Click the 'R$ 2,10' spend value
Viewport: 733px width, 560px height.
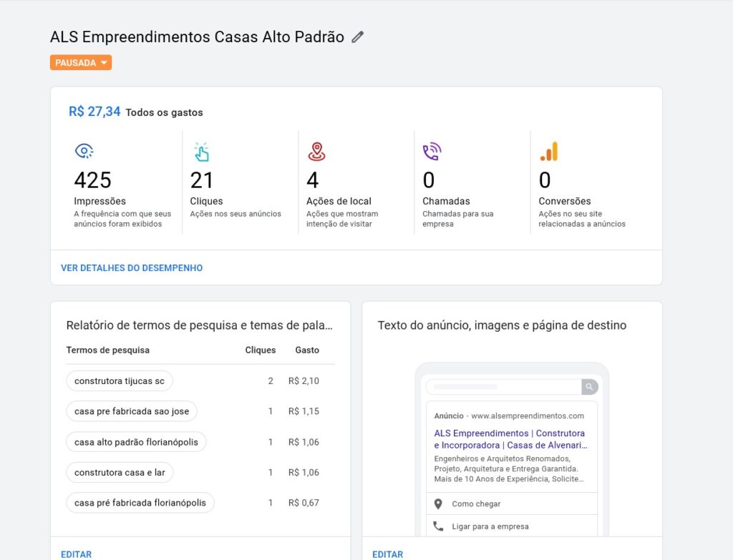point(304,381)
